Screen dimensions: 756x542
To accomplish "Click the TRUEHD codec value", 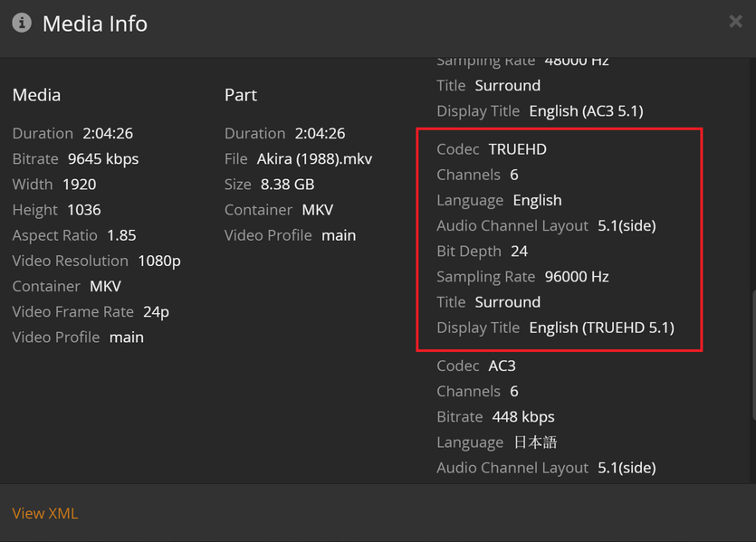I will [x=518, y=149].
